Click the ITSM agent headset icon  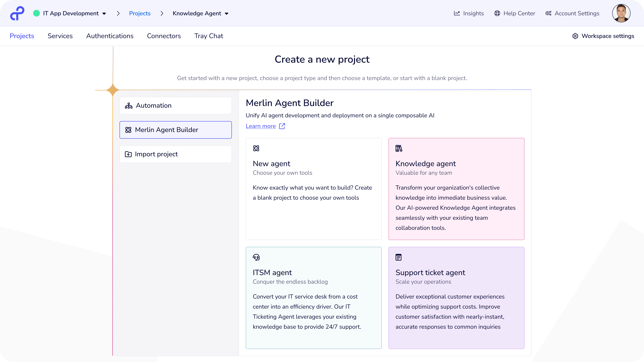pyautogui.click(x=256, y=257)
